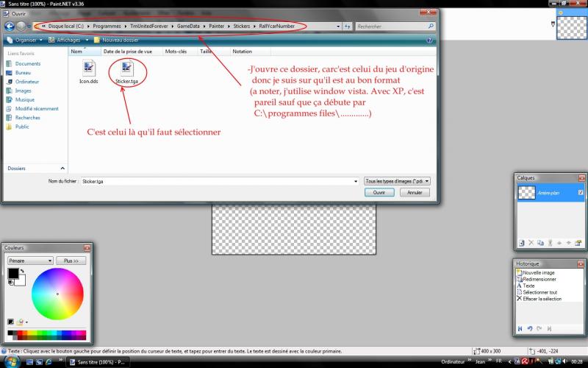The image size is (588, 368).
Task: Open the Affichages dropdown menu
Action: click(x=68, y=40)
